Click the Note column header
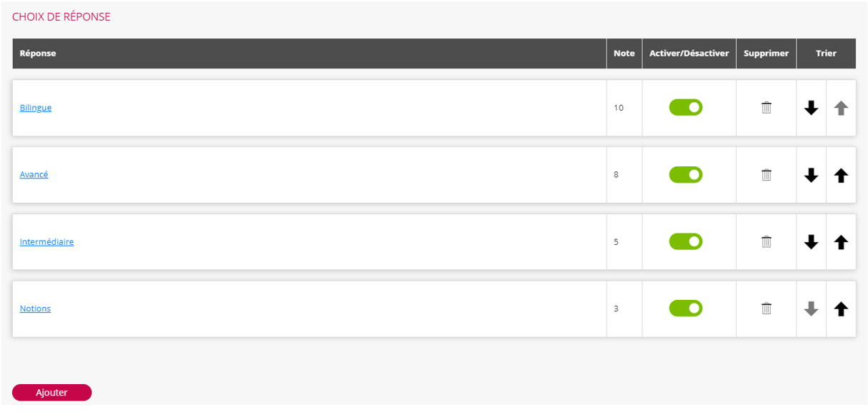The image size is (868, 412). [x=624, y=54]
